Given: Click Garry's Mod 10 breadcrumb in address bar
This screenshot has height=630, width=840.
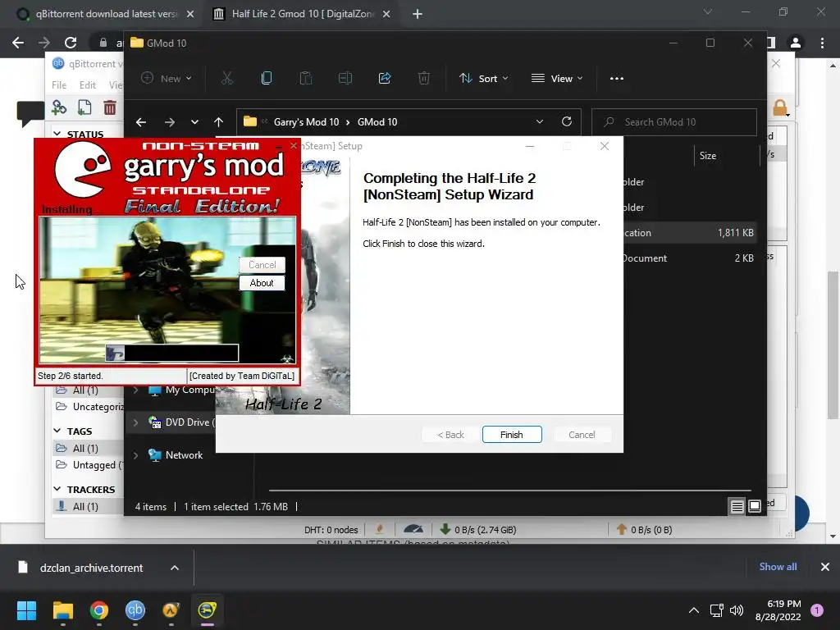Looking at the screenshot, I should 306,122.
